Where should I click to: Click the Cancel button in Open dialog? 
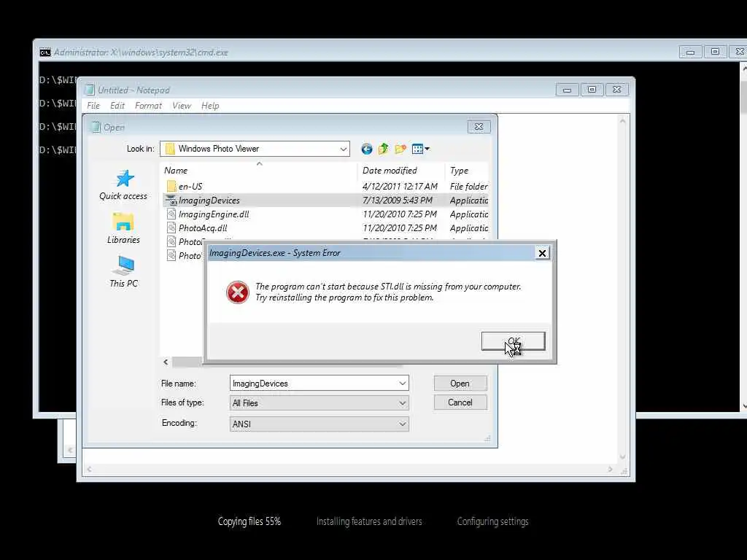(x=460, y=402)
